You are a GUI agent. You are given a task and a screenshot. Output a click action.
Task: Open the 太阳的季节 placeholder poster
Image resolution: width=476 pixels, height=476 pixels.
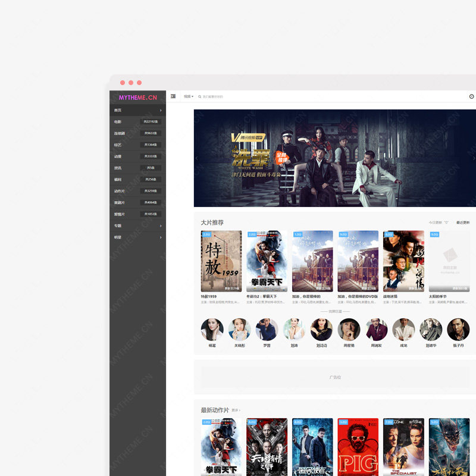[x=449, y=261]
